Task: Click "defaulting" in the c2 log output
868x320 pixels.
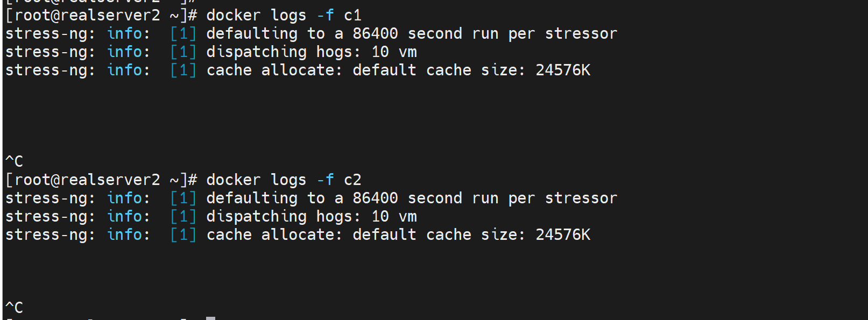Action: (x=252, y=198)
